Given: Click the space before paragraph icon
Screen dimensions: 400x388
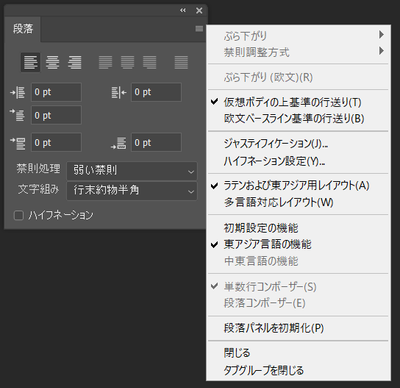Looking at the screenshot, I should pyautogui.click(x=18, y=143).
